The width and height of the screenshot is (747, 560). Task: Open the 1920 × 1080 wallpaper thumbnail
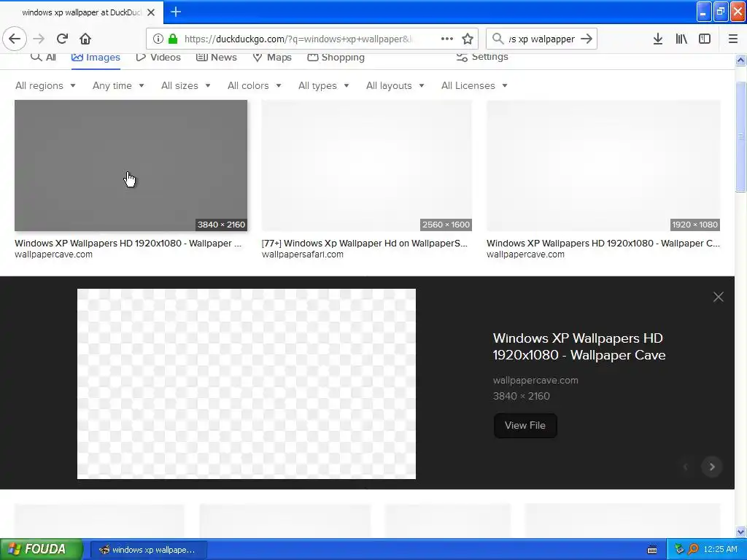pos(603,166)
